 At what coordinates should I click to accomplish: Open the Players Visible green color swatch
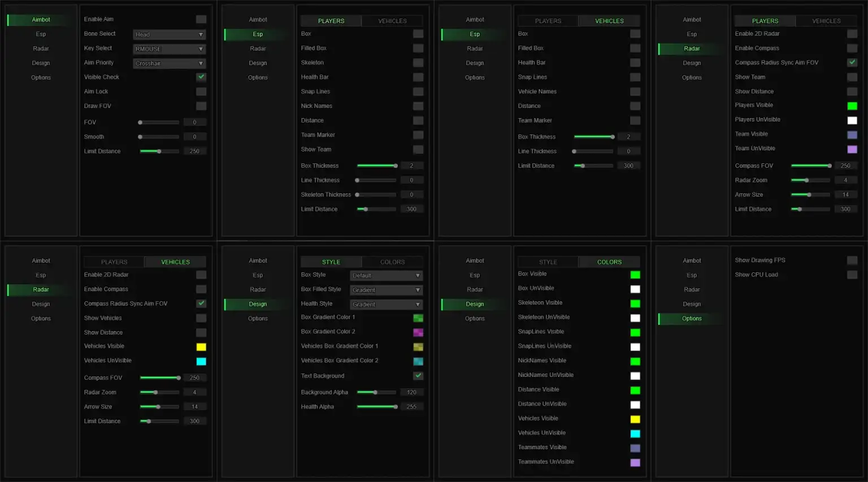pos(852,106)
